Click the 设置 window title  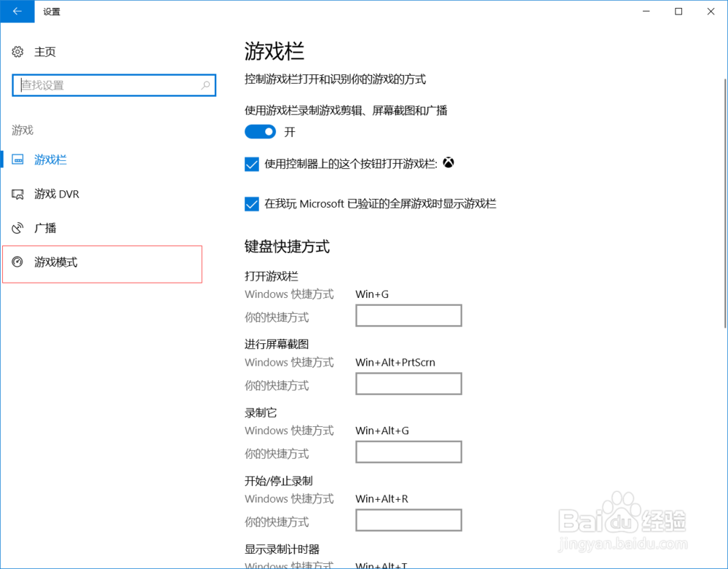click(x=52, y=12)
